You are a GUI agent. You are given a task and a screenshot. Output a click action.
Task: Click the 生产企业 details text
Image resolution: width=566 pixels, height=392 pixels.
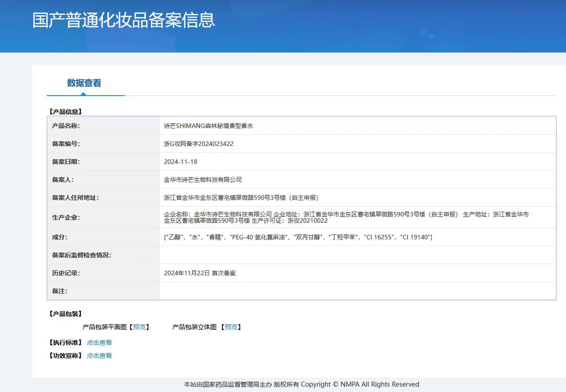pyautogui.click(x=346, y=217)
